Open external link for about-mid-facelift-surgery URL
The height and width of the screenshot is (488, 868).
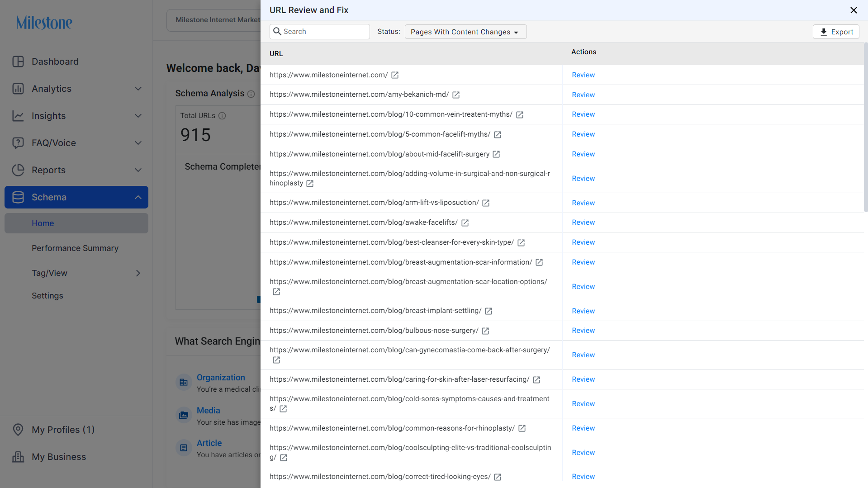(496, 154)
